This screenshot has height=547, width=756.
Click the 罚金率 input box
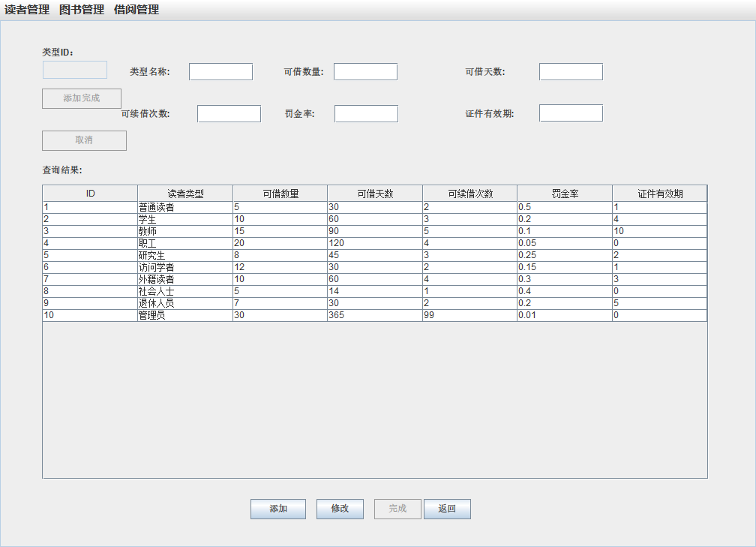point(366,113)
